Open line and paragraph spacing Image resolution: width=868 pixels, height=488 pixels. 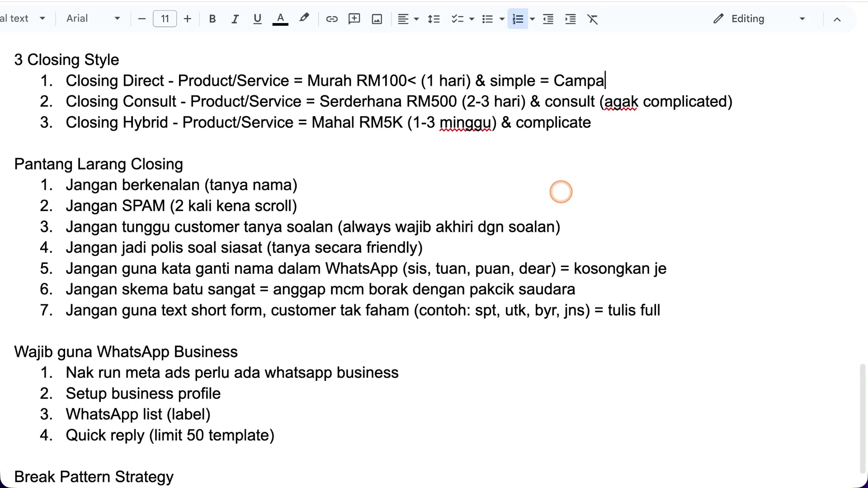click(434, 19)
